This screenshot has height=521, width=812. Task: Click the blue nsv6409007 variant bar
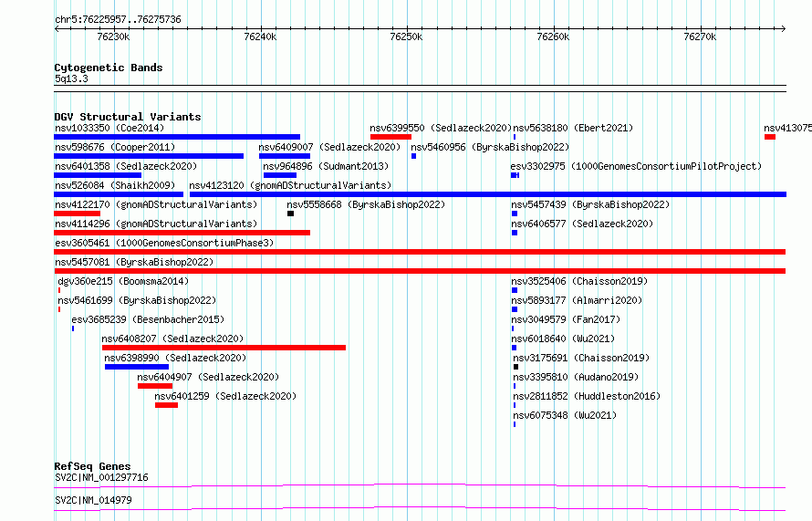[x=285, y=156]
